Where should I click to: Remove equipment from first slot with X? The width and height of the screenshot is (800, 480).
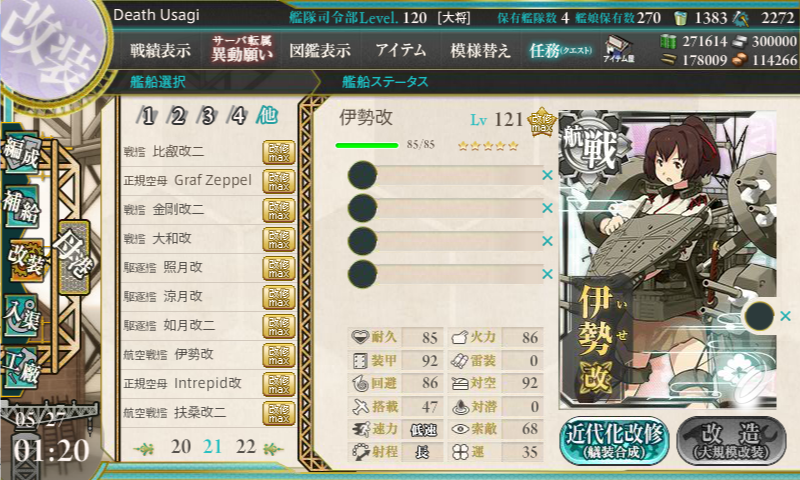point(547,175)
